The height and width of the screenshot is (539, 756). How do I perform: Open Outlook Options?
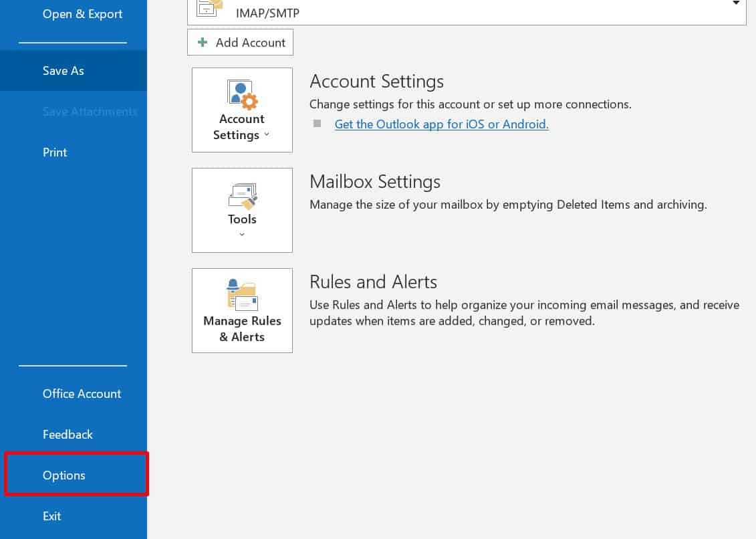tap(76, 475)
